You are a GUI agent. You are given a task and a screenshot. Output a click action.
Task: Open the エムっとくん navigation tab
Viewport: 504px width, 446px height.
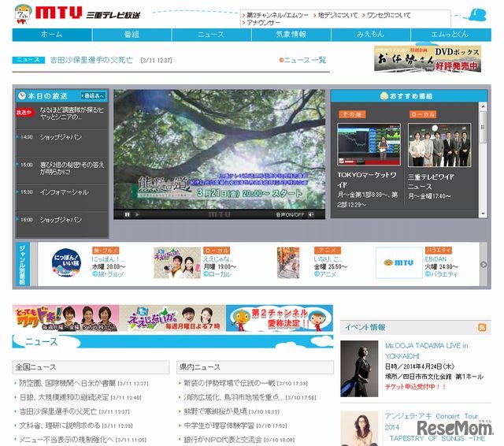(x=450, y=35)
